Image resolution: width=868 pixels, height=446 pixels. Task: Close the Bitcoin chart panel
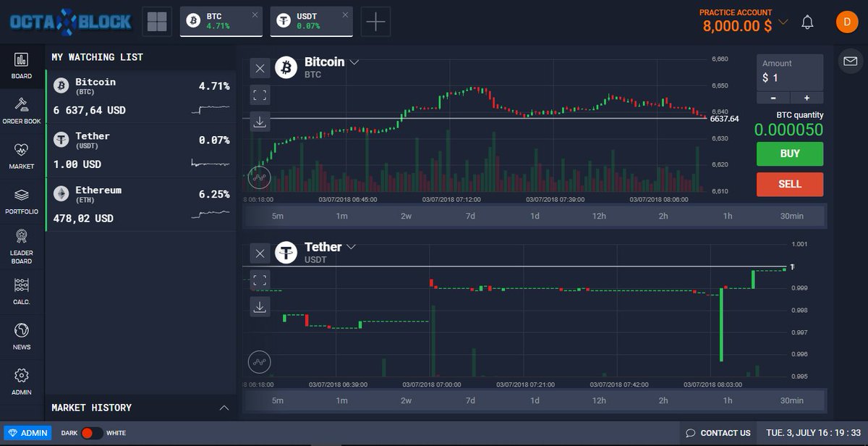260,68
